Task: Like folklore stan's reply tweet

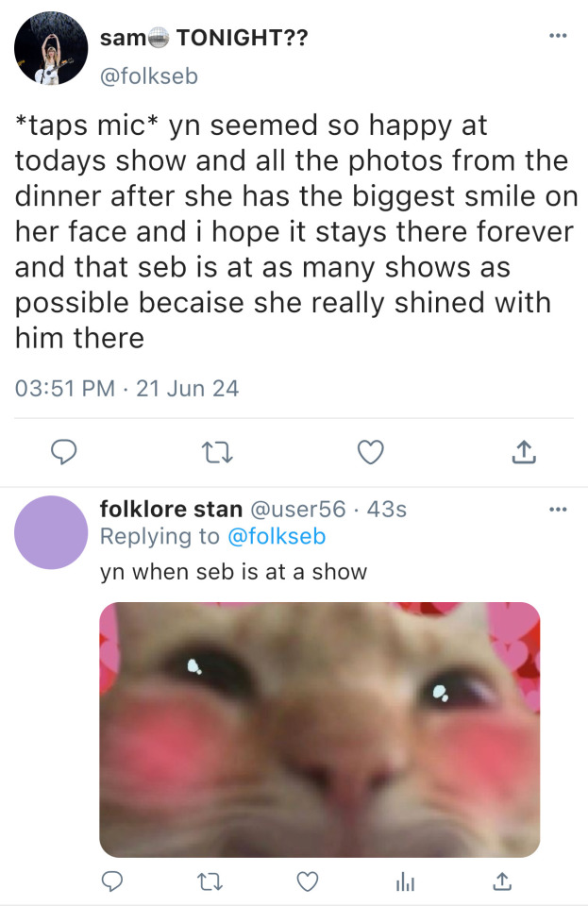Action: (306, 881)
